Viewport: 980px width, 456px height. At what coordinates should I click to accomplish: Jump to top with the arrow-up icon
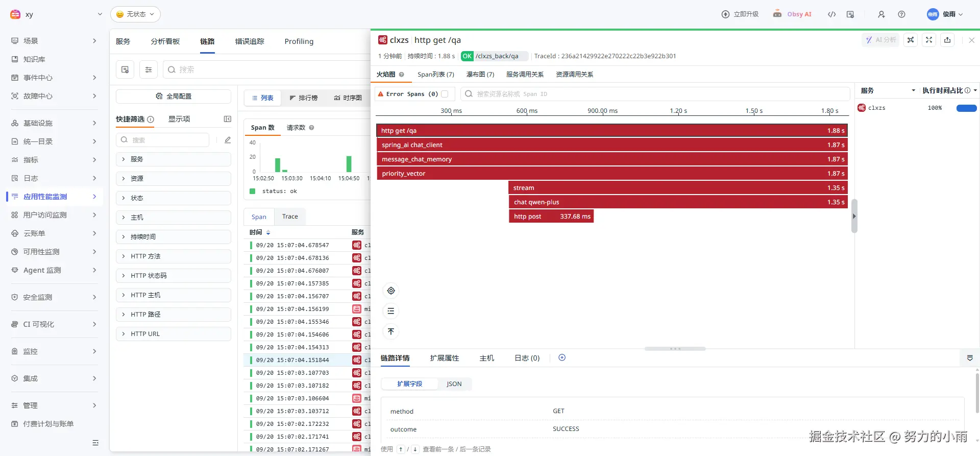tap(391, 331)
